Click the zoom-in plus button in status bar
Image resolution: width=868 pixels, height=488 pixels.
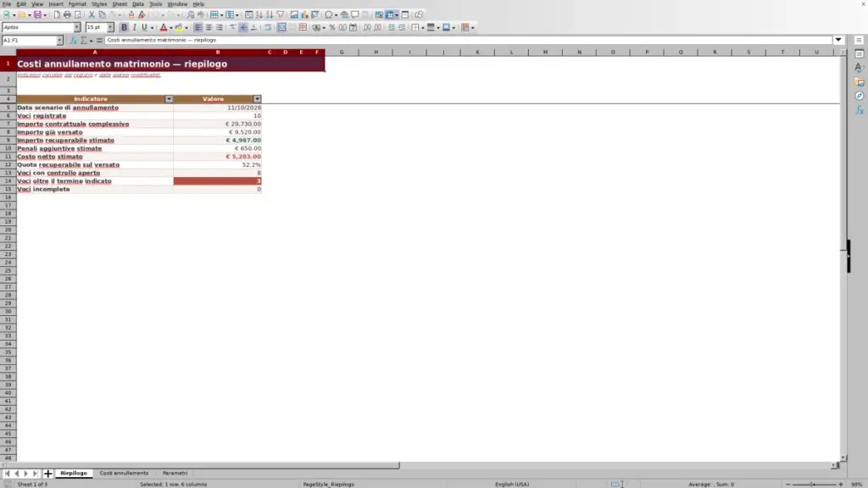point(841,484)
